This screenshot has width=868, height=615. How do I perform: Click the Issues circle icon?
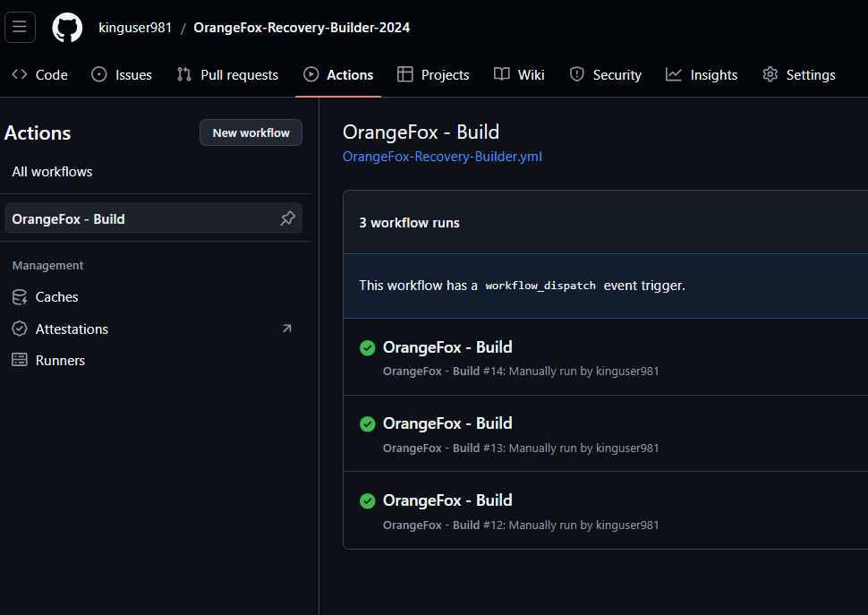pyautogui.click(x=99, y=74)
